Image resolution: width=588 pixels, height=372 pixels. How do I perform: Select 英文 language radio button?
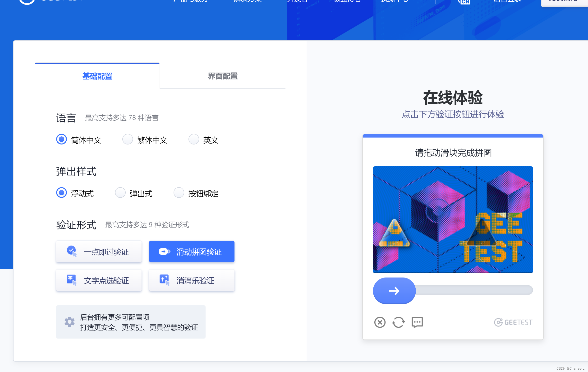(194, 139)
